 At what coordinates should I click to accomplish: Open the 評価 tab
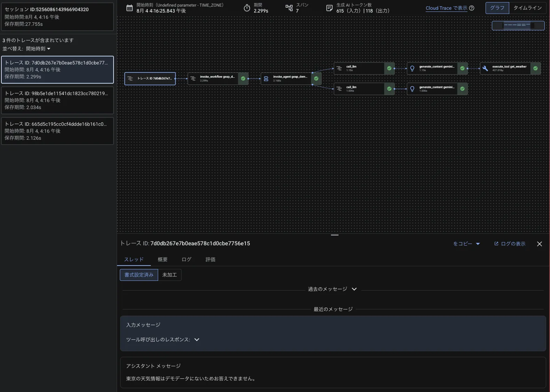210,260
